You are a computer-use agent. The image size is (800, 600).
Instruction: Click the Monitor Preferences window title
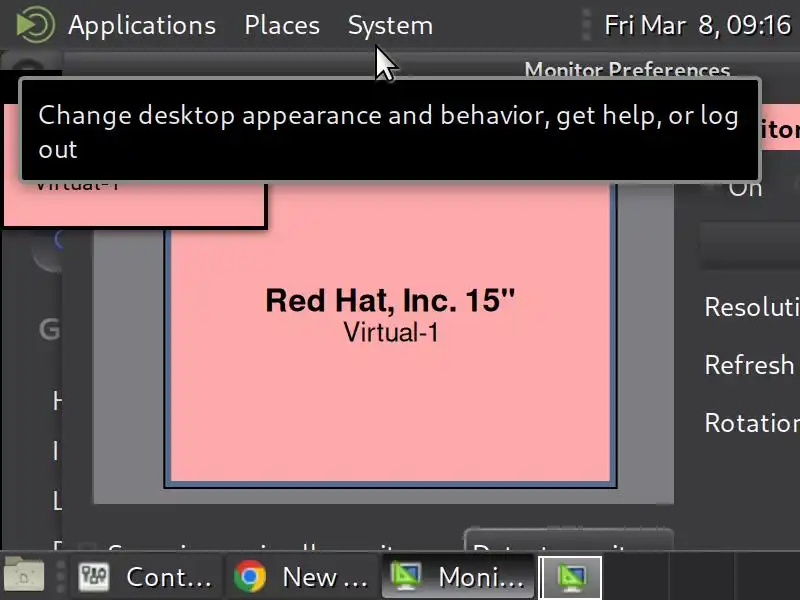(x=627, y=69)
